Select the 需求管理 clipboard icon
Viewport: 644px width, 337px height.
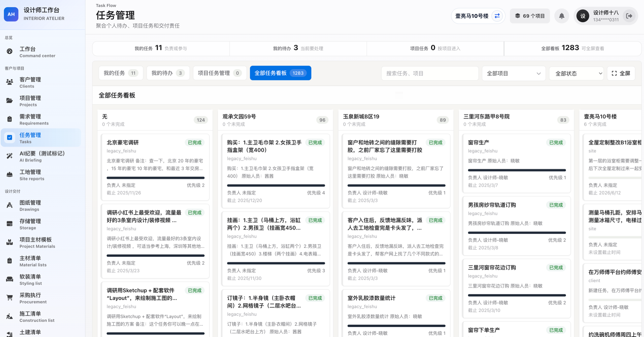(x=10, y=119)
